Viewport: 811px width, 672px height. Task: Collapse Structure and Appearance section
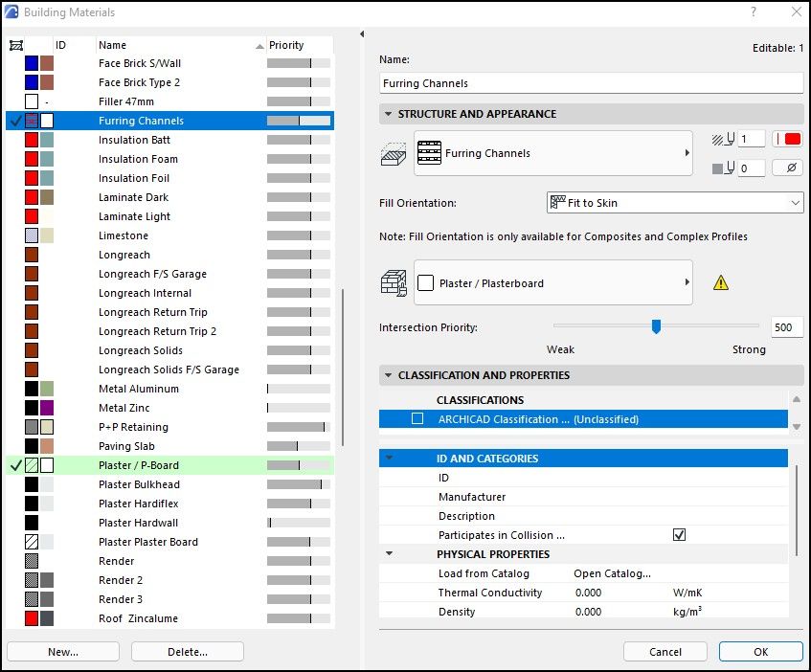[x=388, y=114]
